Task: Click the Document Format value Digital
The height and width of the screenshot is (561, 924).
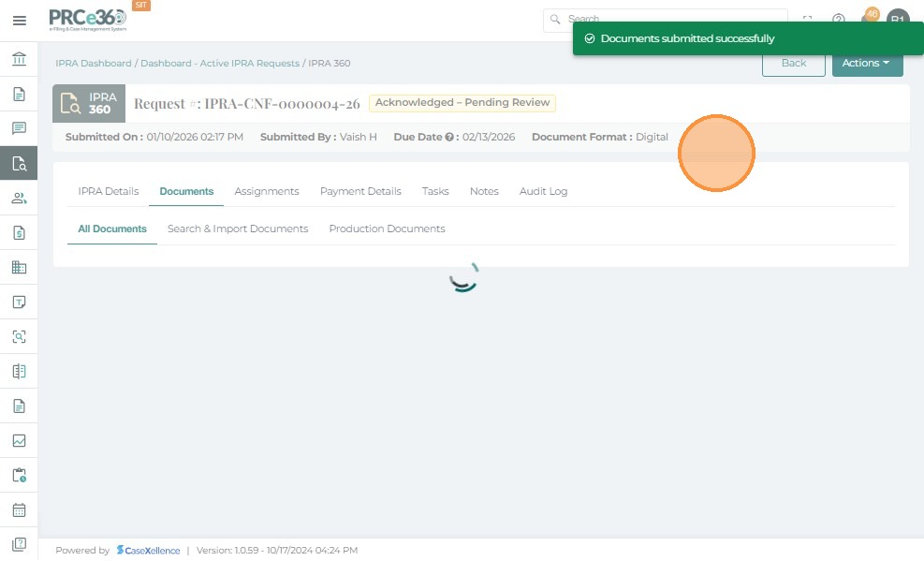Action: point(652,138)
